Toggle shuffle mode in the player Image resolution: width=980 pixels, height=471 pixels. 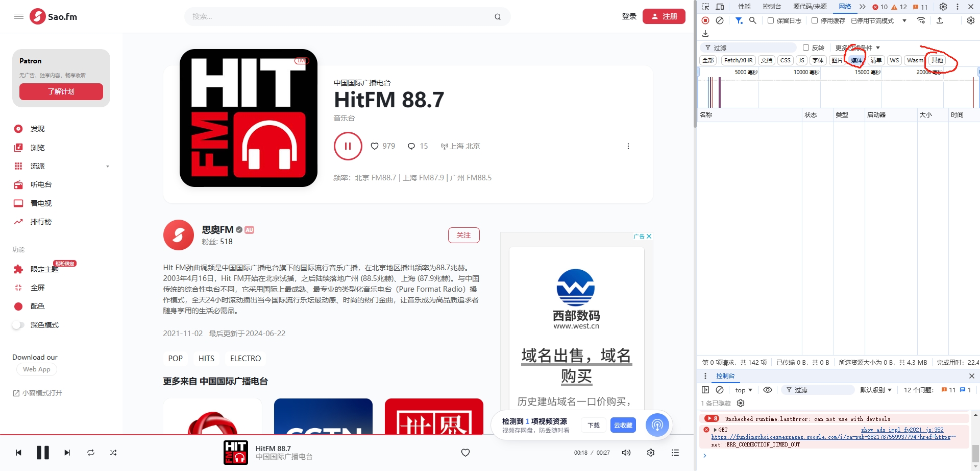(x=113, y=453)
